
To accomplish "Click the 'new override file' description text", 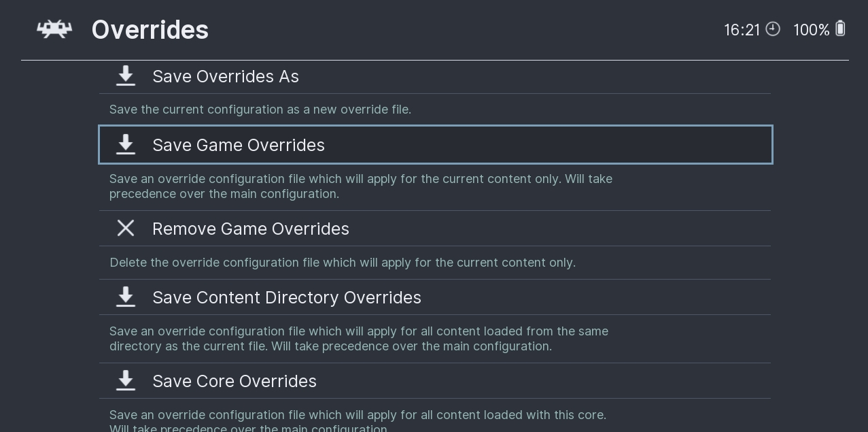I will 260,110.
